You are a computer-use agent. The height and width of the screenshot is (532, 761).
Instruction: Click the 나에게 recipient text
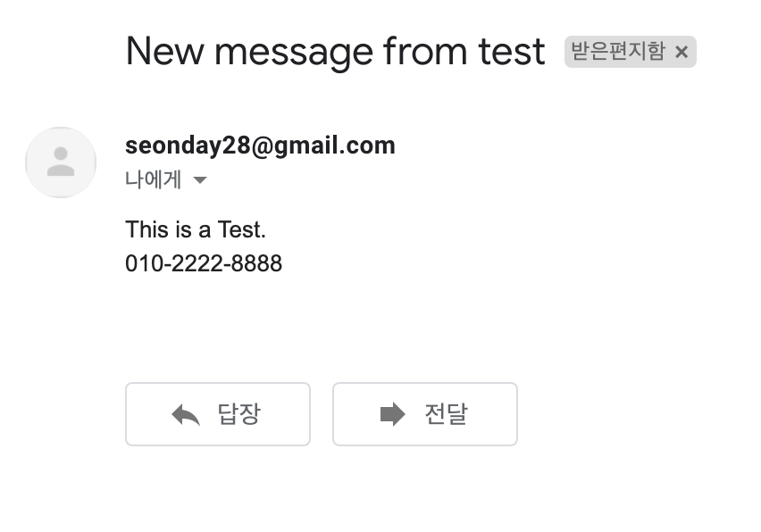point(153,180)
